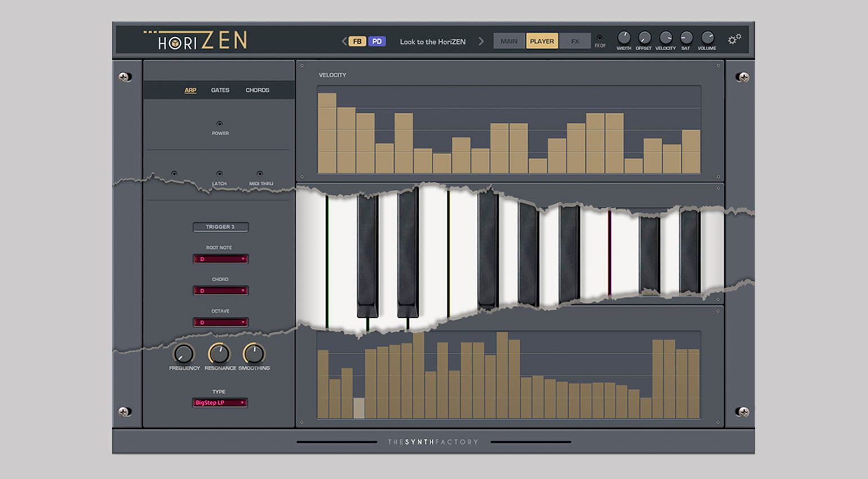Switch to the MAIN tab
The width and height of the screenshot is (868, 479).
click(509, 41)
